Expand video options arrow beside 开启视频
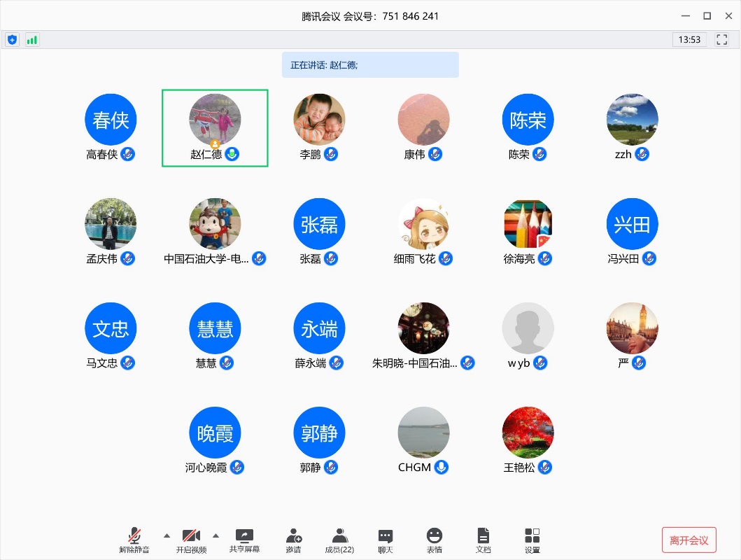Image resolution: width=741 pixels, height=560 pixels. coord(216,535)
